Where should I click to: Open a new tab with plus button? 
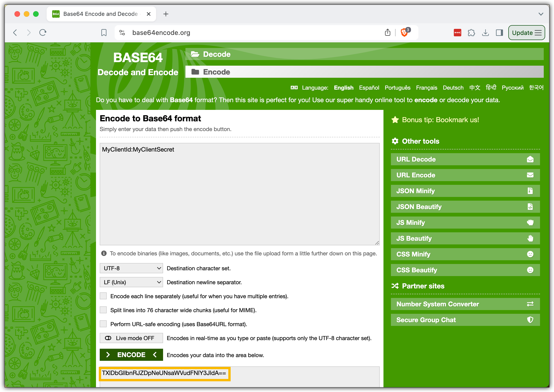[166, 14]
